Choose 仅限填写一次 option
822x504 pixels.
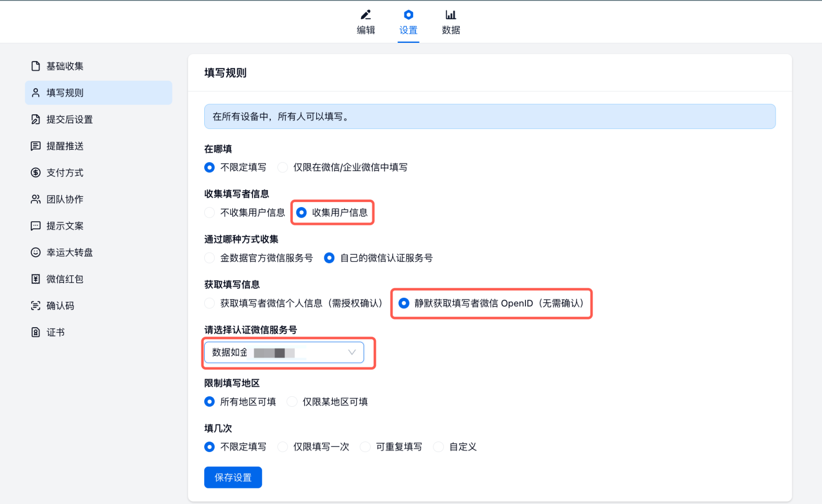click(283, 447)
